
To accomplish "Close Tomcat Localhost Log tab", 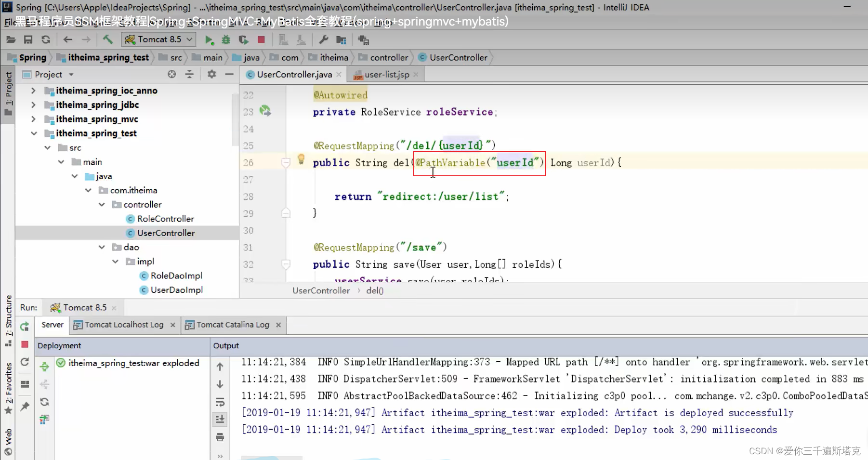I will [x=173, y=325].
